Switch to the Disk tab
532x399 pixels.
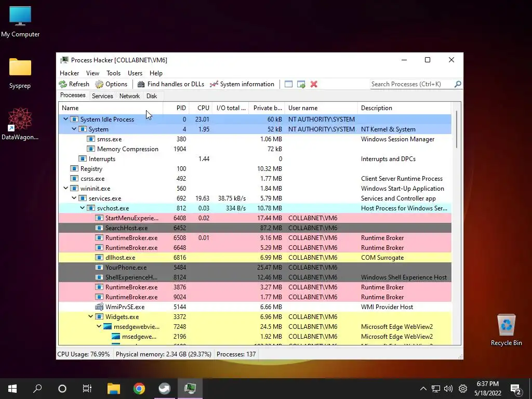tap(152, 96)
